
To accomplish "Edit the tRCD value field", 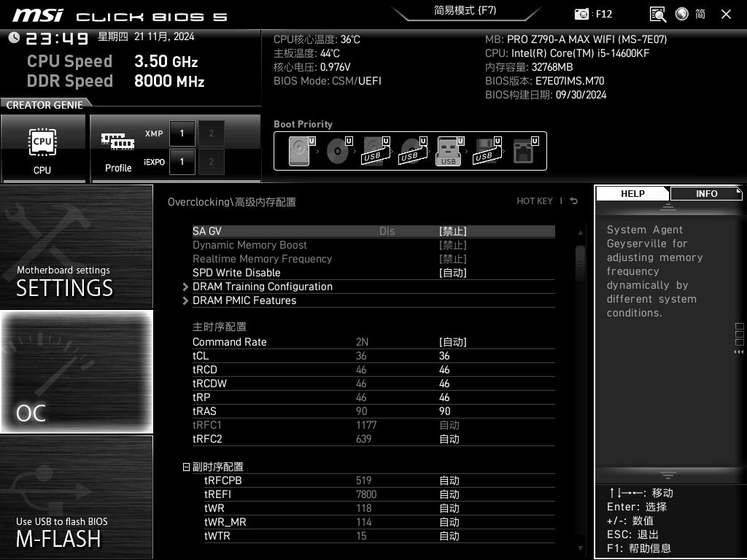I will click(444, 370).
